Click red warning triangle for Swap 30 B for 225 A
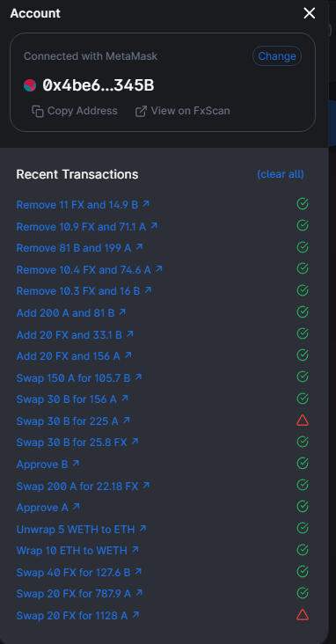Viewport: 336px width, 644px height. click(303, 421)
